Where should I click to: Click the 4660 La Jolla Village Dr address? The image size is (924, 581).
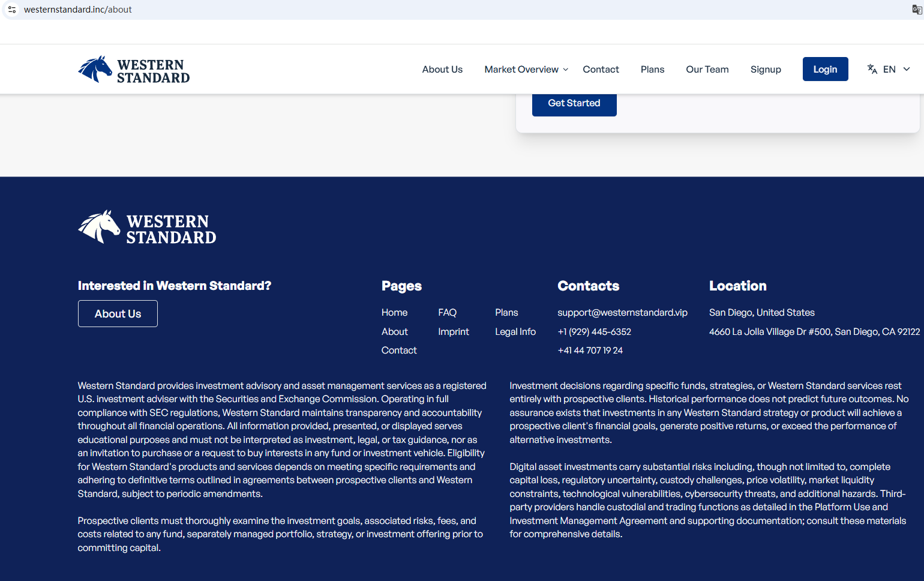coord(814,332)
